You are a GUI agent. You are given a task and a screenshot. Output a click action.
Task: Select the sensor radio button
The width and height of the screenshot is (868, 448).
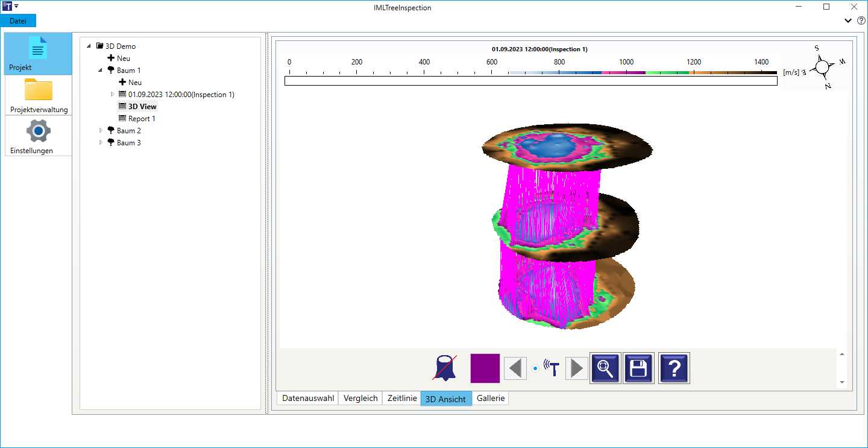(535, 368)
